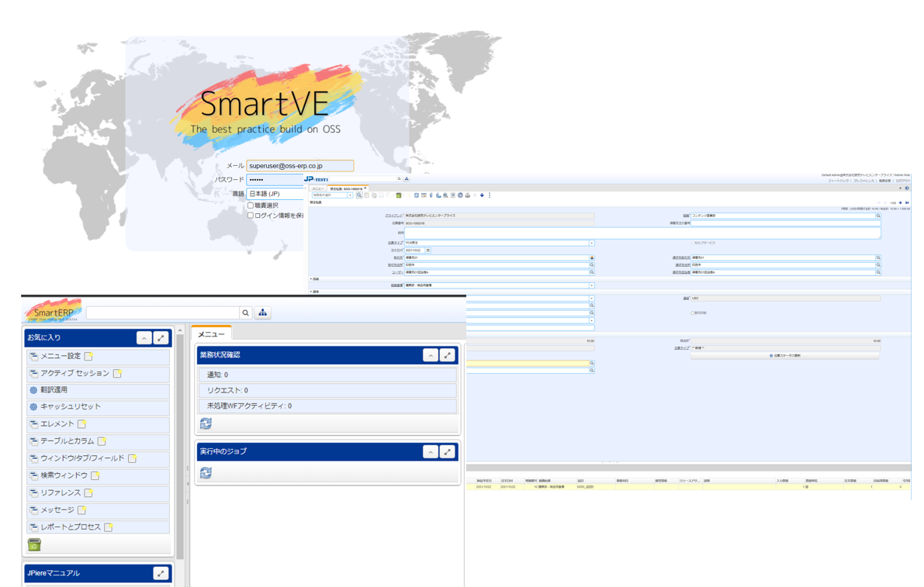Open 翻訳運用 from favorites
Screen dimensions: 924x587
(x=54, y=390)
